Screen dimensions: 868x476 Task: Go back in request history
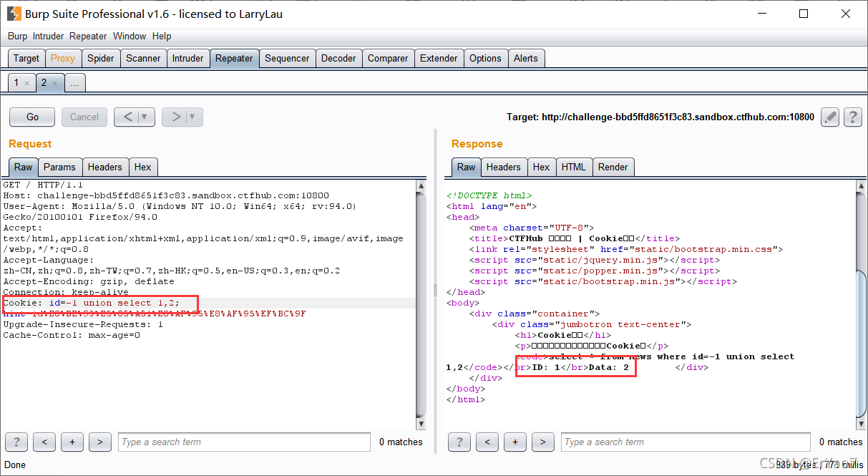click(x=127, y=117)
